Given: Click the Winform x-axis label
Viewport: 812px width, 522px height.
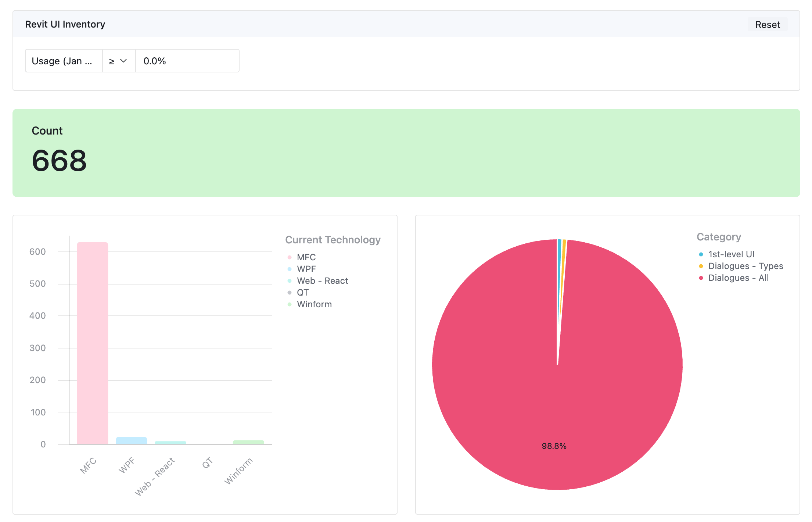Looking at the screenshot, I should point(239,471).
